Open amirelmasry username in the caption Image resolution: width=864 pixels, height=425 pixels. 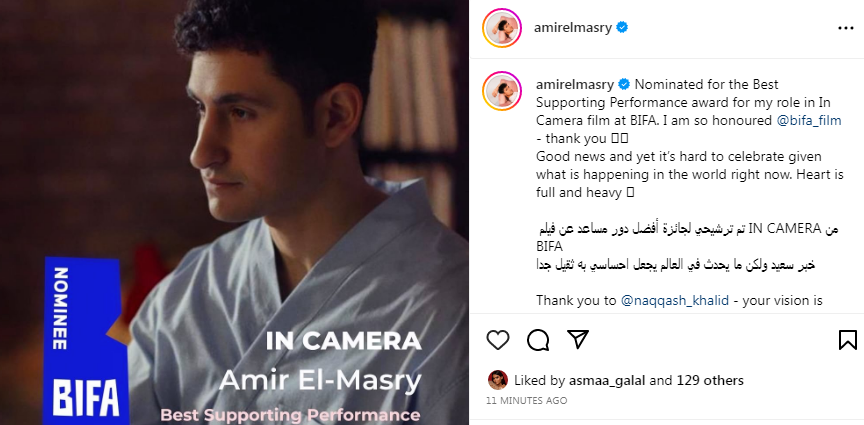click(575, 84)
